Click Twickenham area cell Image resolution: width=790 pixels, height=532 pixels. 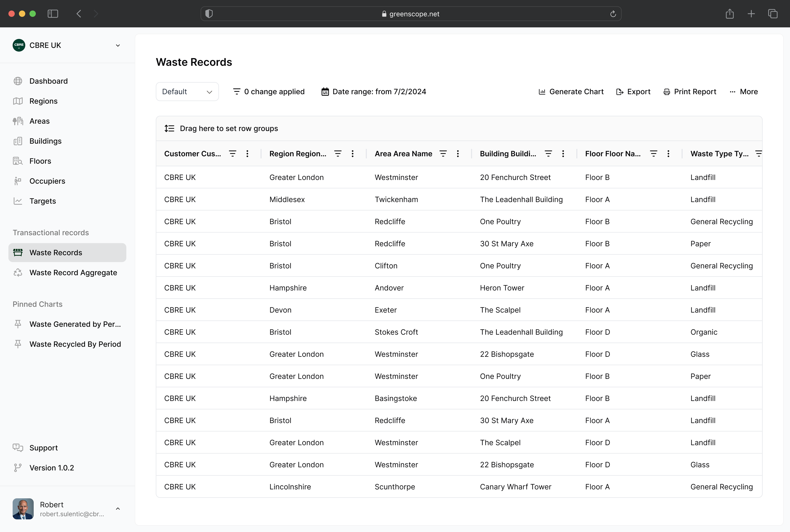(396, 199)
